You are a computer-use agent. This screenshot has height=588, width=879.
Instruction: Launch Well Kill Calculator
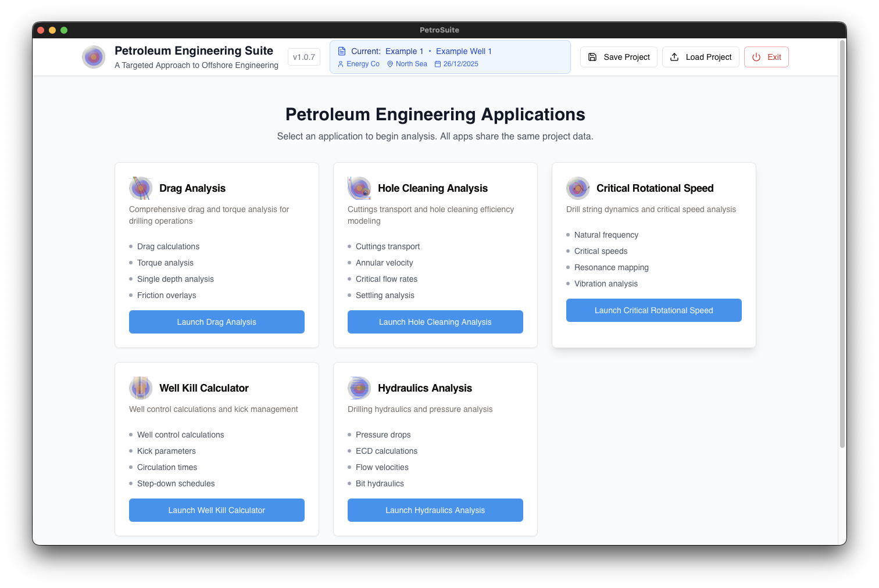[216, 510]
